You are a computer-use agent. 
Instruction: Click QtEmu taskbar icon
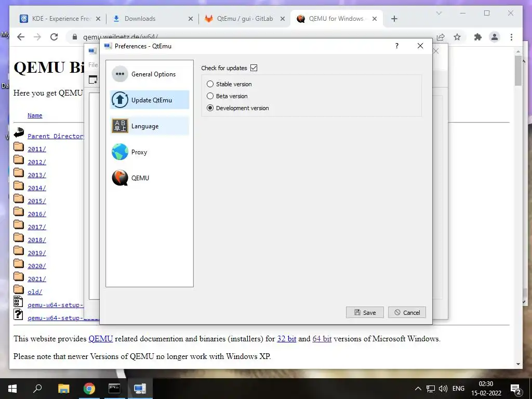point(140,389)
